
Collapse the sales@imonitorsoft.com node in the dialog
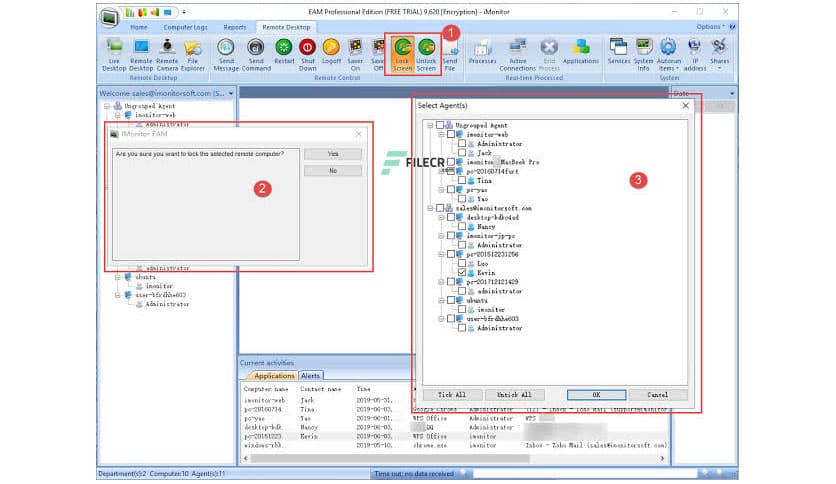click(x=430, y=208)
